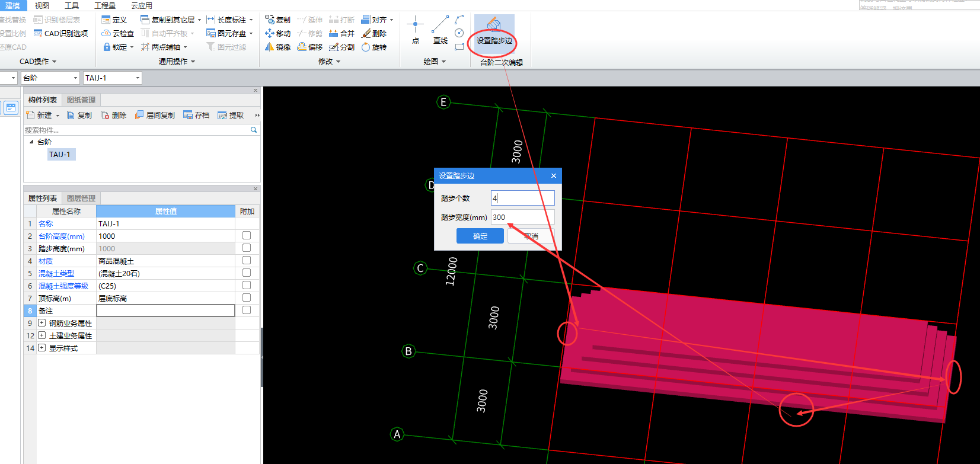Select the 旋转 rotate tool
The width and height of the screenshot is (980, 464).
pos(374,47)
